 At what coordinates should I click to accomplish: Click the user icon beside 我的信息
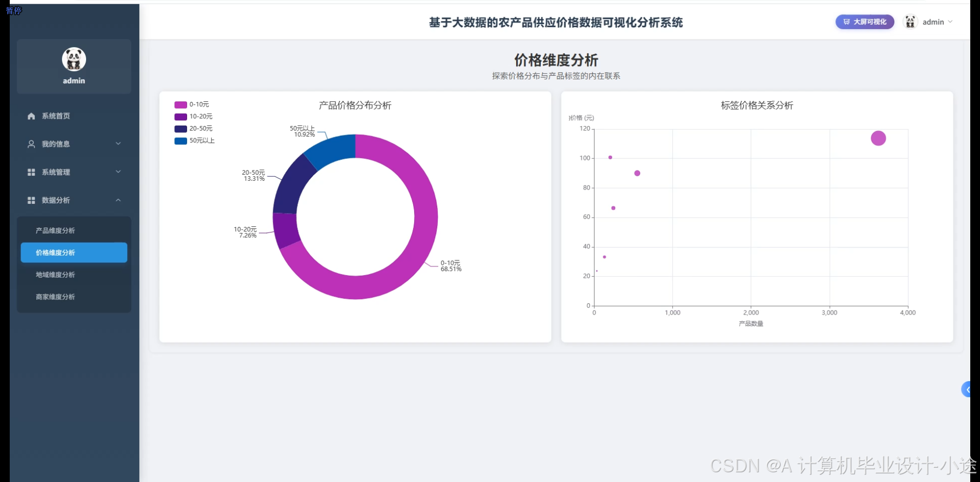(x=31, y=144)
